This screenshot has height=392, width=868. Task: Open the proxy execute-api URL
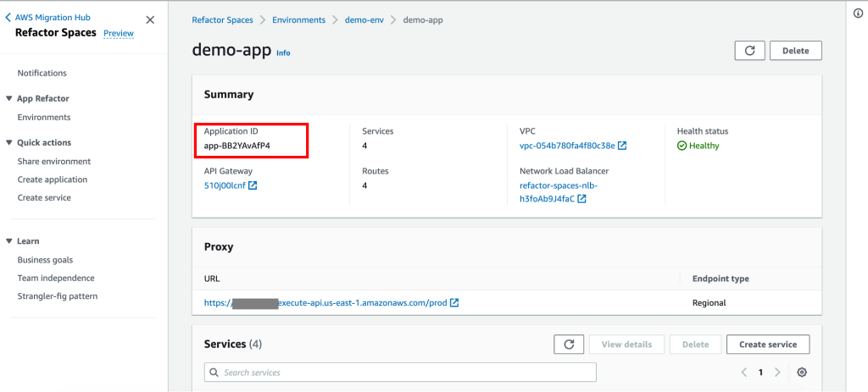[325, 303]
